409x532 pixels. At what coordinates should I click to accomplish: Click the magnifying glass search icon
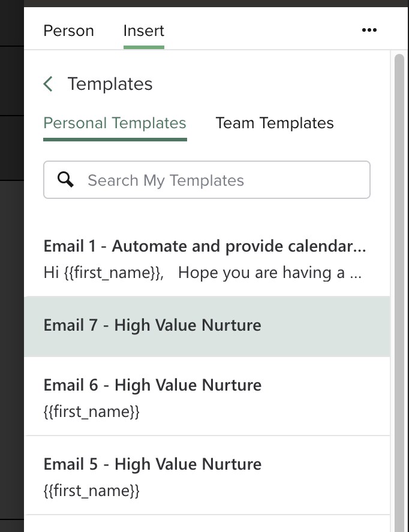(66, 179)
